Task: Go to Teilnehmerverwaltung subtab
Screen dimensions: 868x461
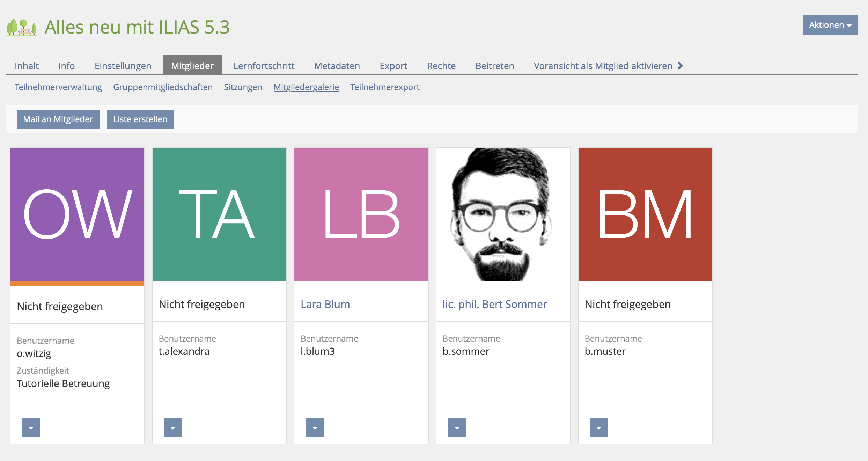Action: coord(58,87)
